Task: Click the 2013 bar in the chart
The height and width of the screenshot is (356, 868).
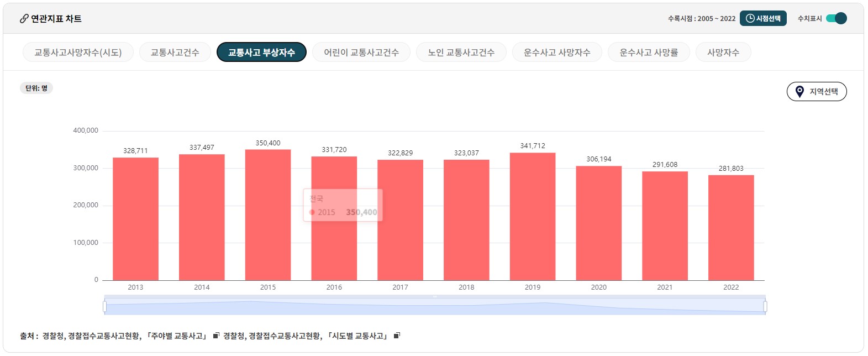Action: (x=135, y=219)
